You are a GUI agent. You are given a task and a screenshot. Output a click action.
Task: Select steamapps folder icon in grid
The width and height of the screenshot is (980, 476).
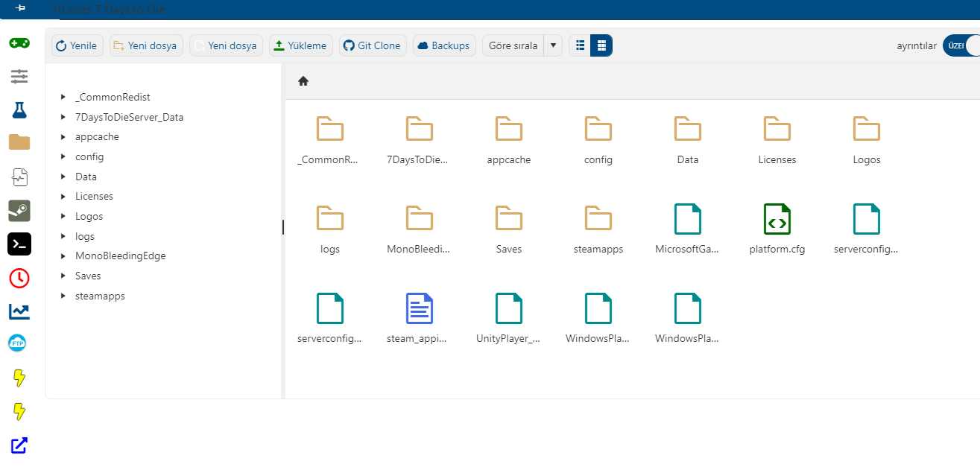point(598,218)
